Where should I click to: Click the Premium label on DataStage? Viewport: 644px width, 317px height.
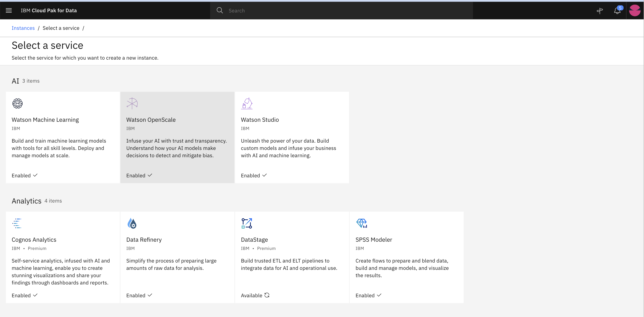click(x=266, y=248)
